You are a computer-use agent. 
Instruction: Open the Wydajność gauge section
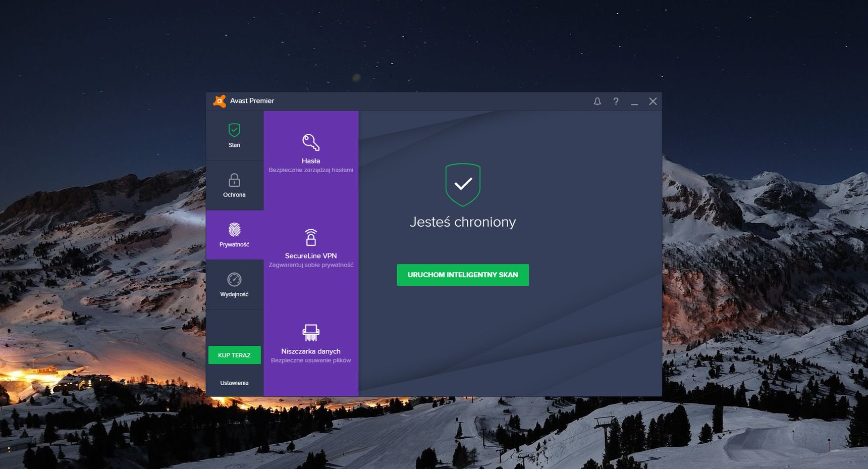[234, 285]
